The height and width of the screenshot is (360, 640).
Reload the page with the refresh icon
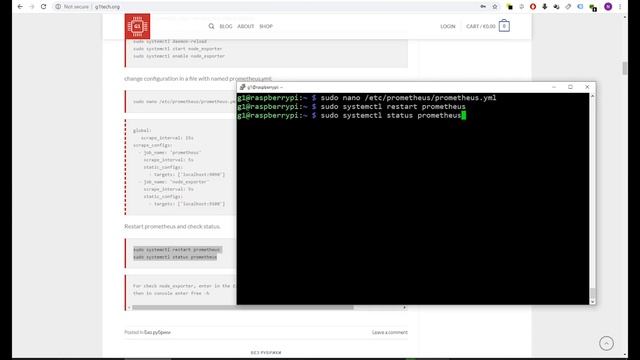coord(44,7)
